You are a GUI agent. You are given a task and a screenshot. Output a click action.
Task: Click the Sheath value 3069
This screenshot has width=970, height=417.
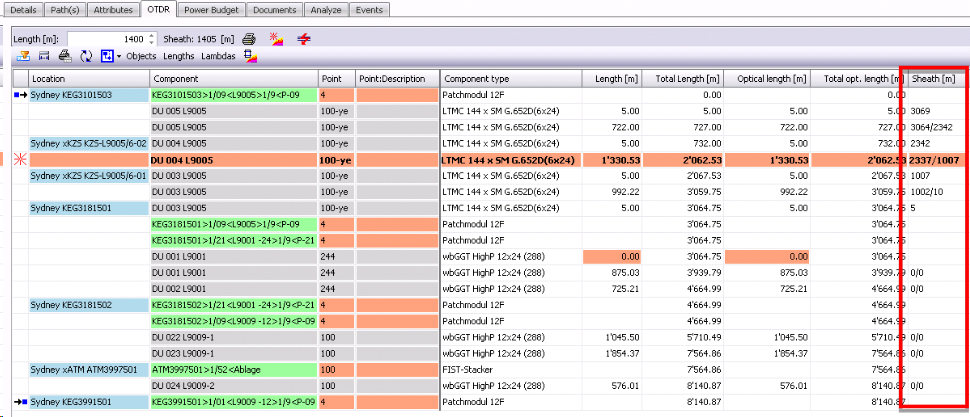[x=921, y=111]
